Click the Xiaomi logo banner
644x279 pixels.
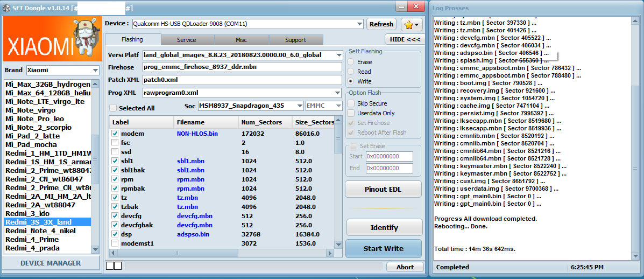coord(51,39)
